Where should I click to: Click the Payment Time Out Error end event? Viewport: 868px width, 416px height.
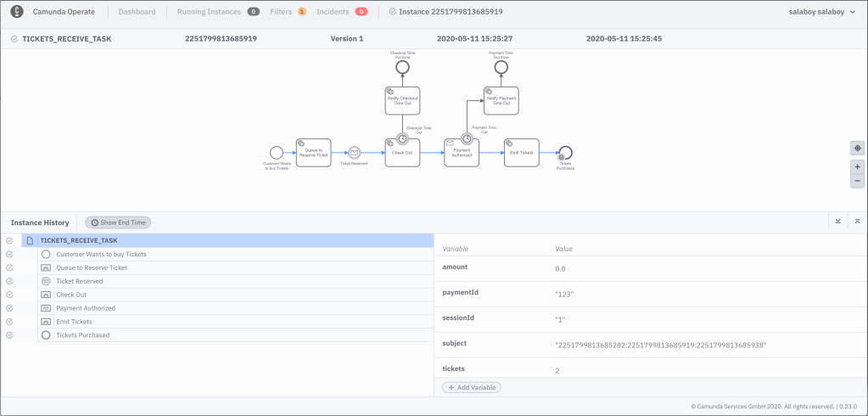[x=501, y=67]
